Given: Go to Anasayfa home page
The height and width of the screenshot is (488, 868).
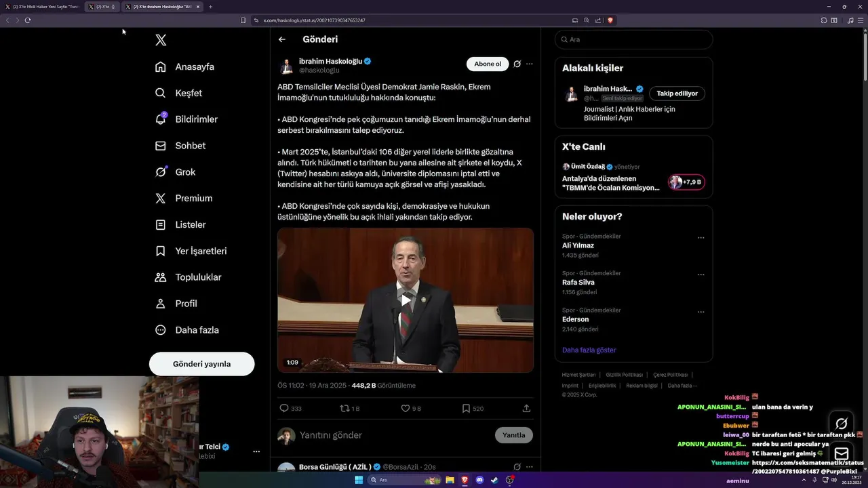Looking at the screenshot, I should 185,66.
